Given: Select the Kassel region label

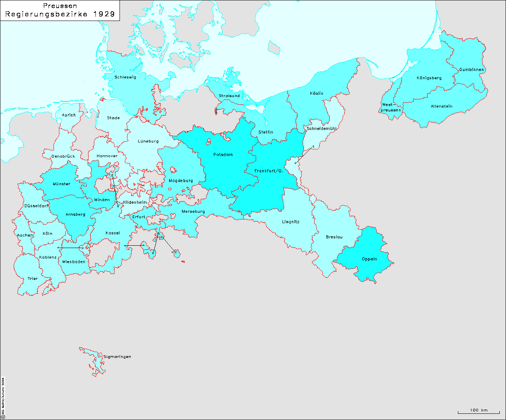Looking at the screenshot, I should click(x=113, y=233).
